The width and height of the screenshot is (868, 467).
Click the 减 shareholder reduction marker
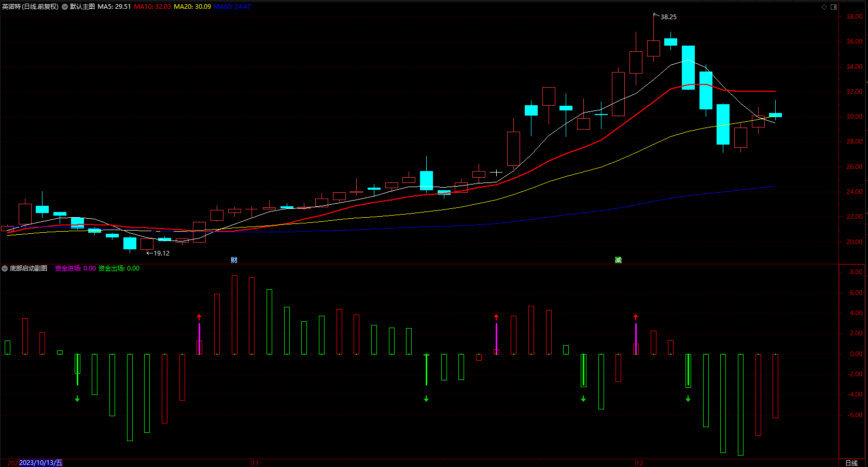point(618,260)
